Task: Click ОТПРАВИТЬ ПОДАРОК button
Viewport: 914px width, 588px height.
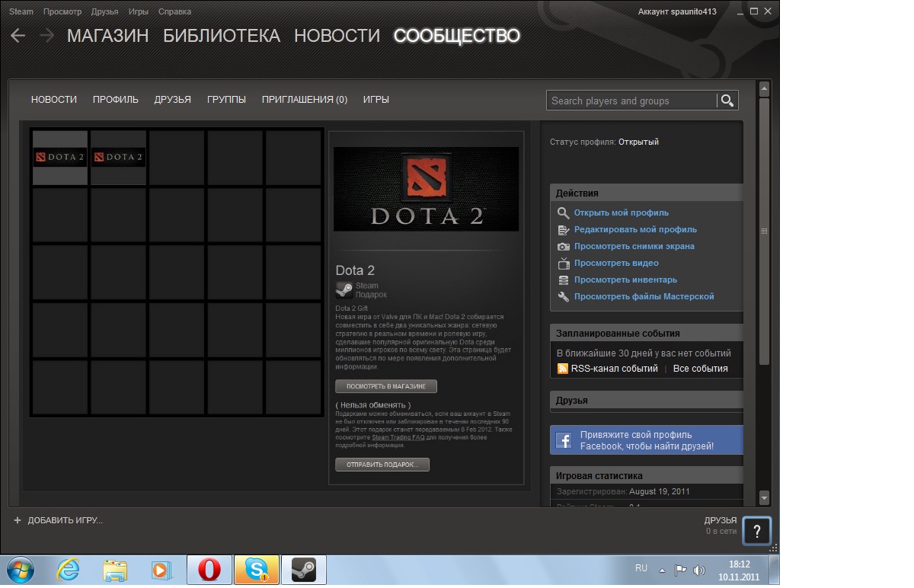Action: click(x=382, y=465)
